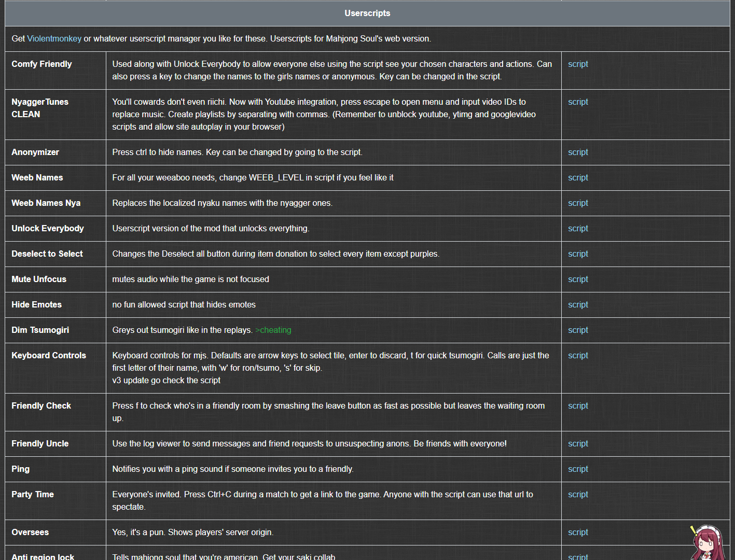Open the script link for NyaggerTunes CLEAN

(x=578, y=102)
